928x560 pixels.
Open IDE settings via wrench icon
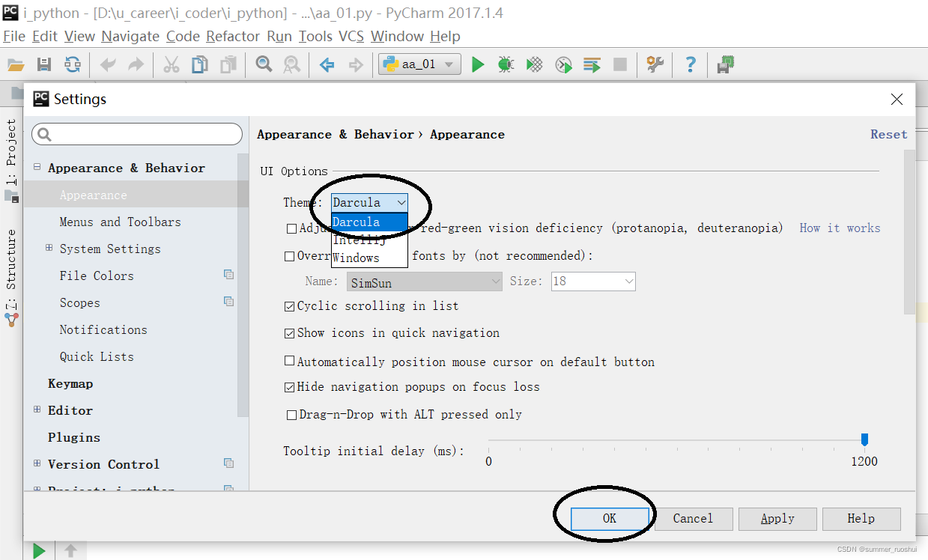click(654, 64)
